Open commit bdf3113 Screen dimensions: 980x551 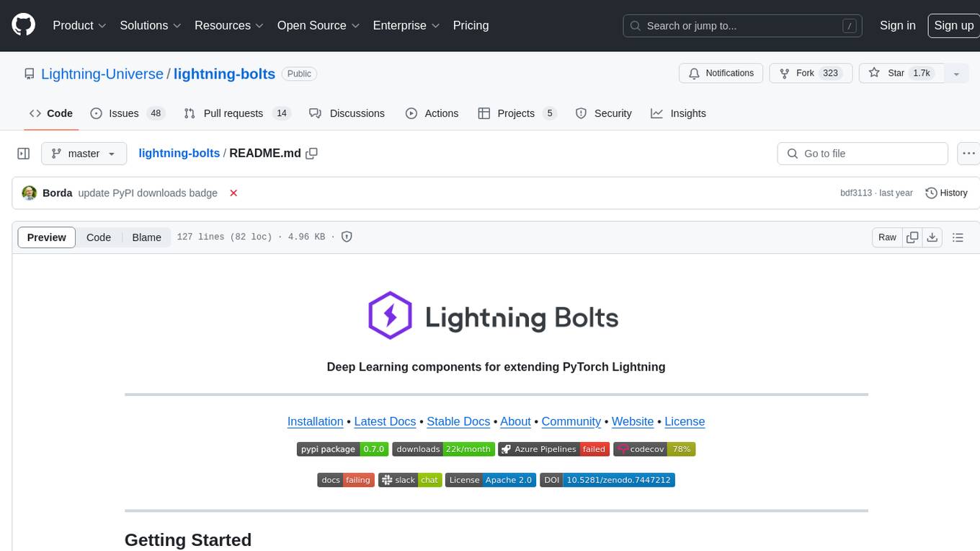click(856, 193)
